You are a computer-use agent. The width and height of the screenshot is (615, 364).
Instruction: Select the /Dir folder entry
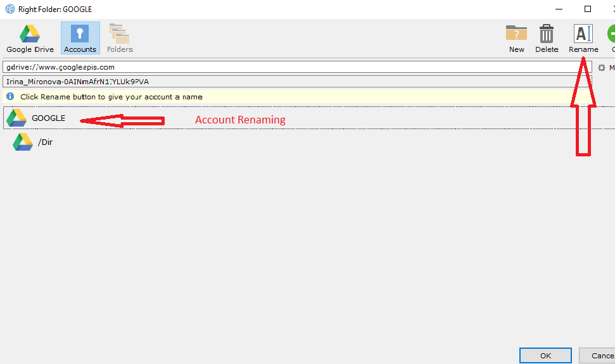point(45,142)
